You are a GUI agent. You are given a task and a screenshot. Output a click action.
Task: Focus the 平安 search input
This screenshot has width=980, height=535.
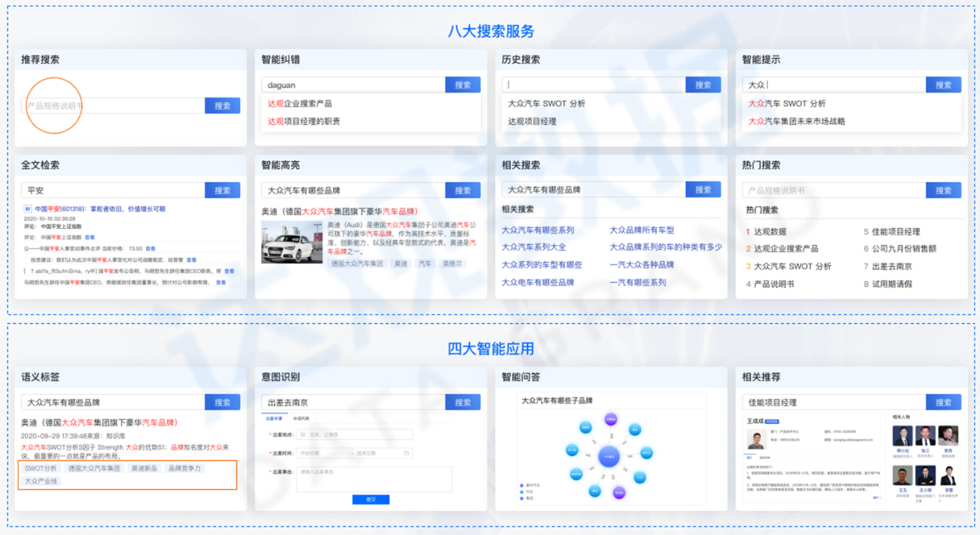113,191
